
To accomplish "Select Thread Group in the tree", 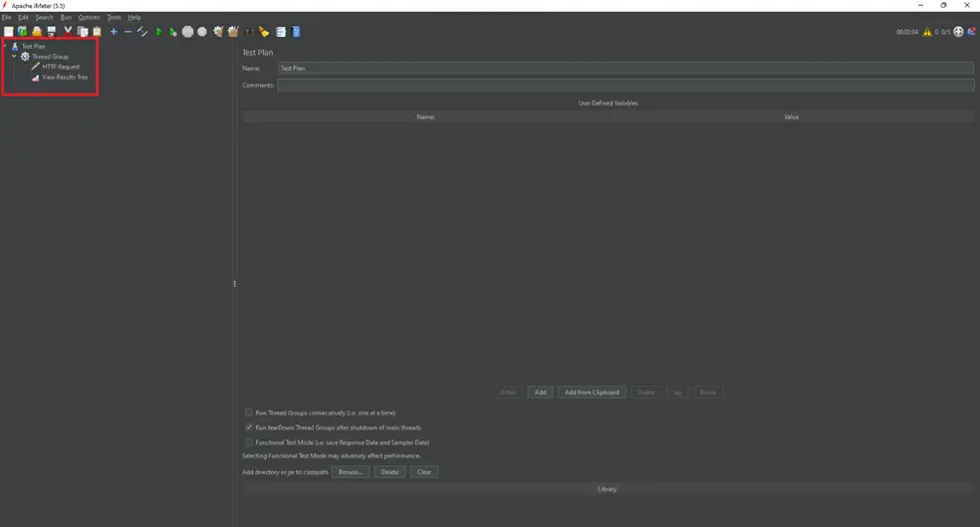I will (50, 56).
